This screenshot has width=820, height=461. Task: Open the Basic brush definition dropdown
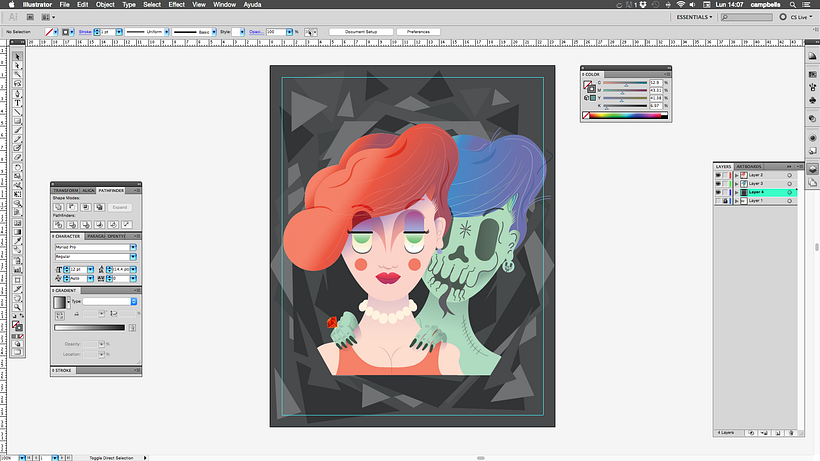[x=214, y=32]
